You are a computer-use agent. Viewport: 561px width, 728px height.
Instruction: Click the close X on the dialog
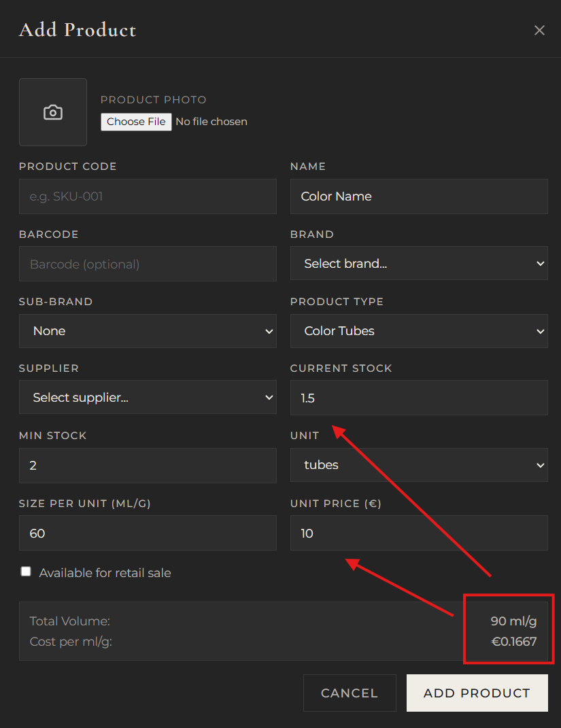[539, 30]
